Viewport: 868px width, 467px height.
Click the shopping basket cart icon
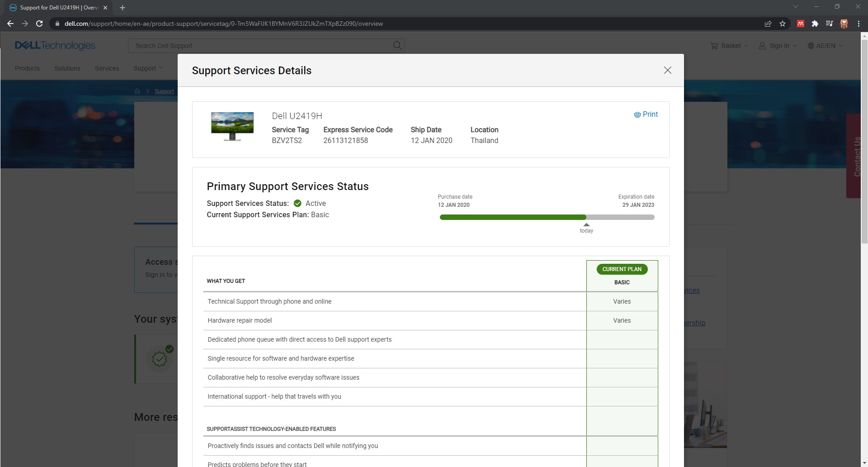714,46
